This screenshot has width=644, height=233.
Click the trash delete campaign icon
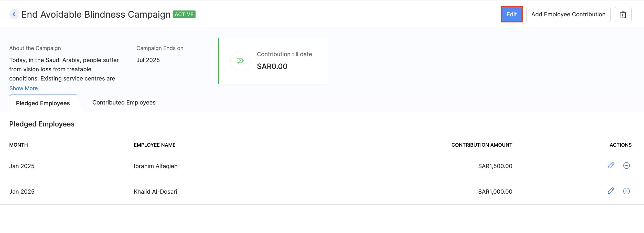tap(623, 15)
